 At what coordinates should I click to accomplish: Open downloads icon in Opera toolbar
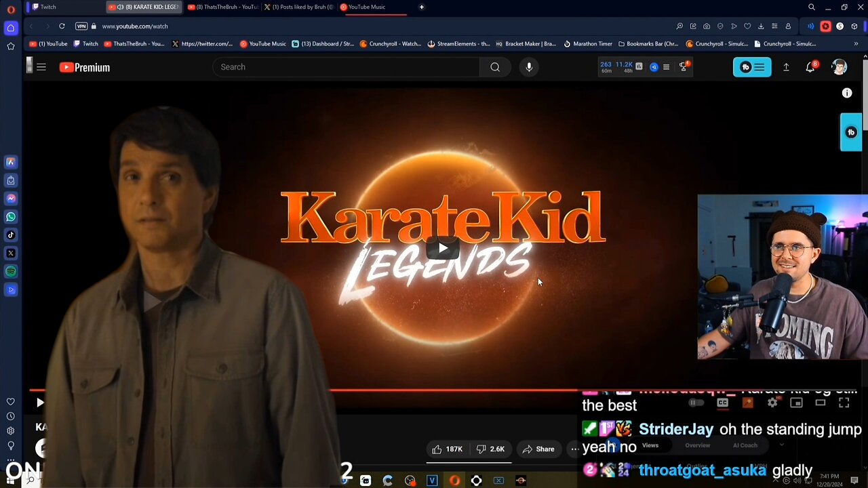(x=761, y=26)
